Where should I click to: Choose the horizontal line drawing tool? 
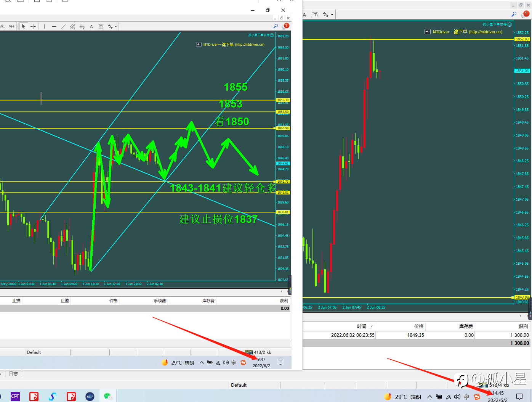point(54,26)
